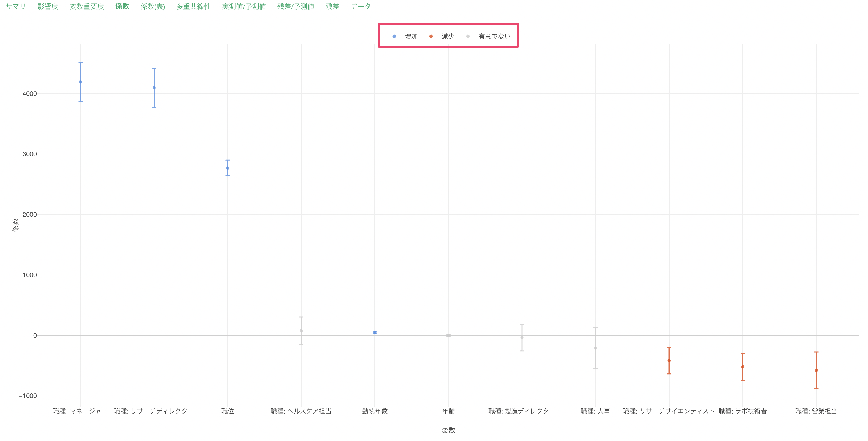Click the 年齢 coefficient point
Viewport: 868px width, 441px height.
(448, 336)
